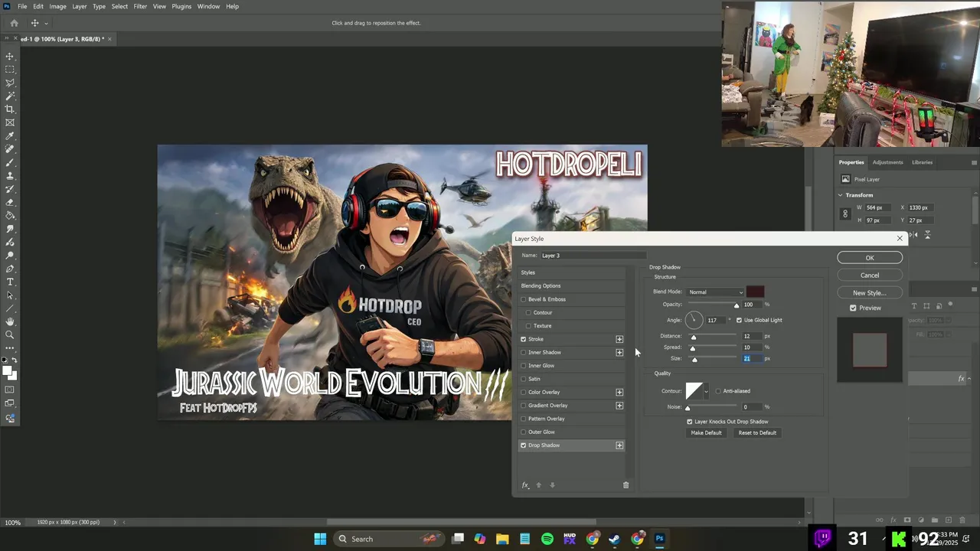Click the delete effect trash icon
980x551 pixels.
[x=626, y=485]
